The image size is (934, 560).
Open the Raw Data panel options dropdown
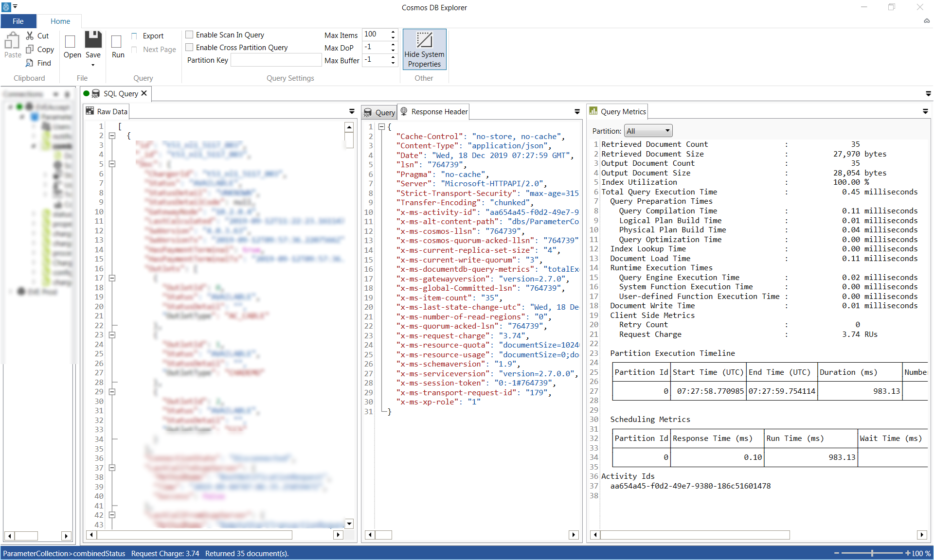pyautogui.click(x=352, y=112)
